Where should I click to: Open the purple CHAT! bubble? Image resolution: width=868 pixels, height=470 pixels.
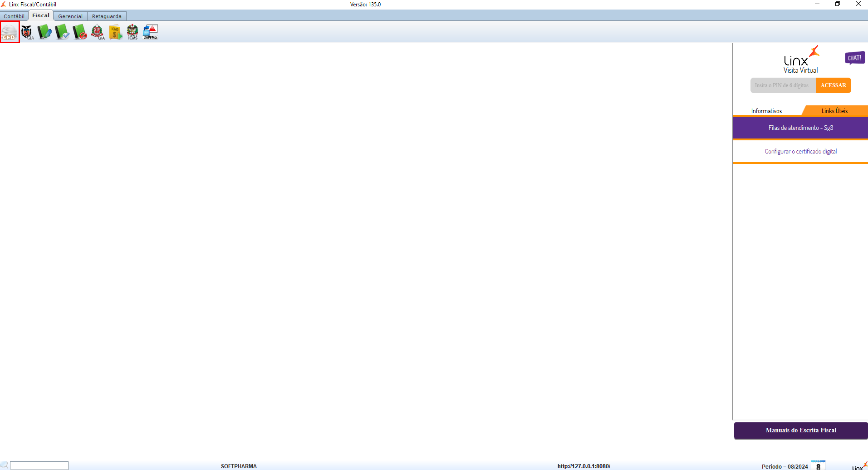coord(855,58)
